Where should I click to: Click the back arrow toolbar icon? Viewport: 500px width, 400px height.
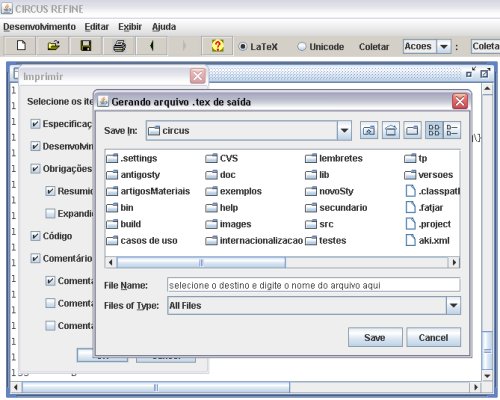pos(152,46)
